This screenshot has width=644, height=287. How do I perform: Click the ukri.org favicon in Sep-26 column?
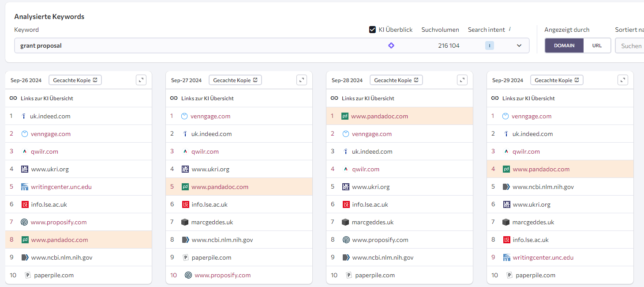(x=25, y=169)
